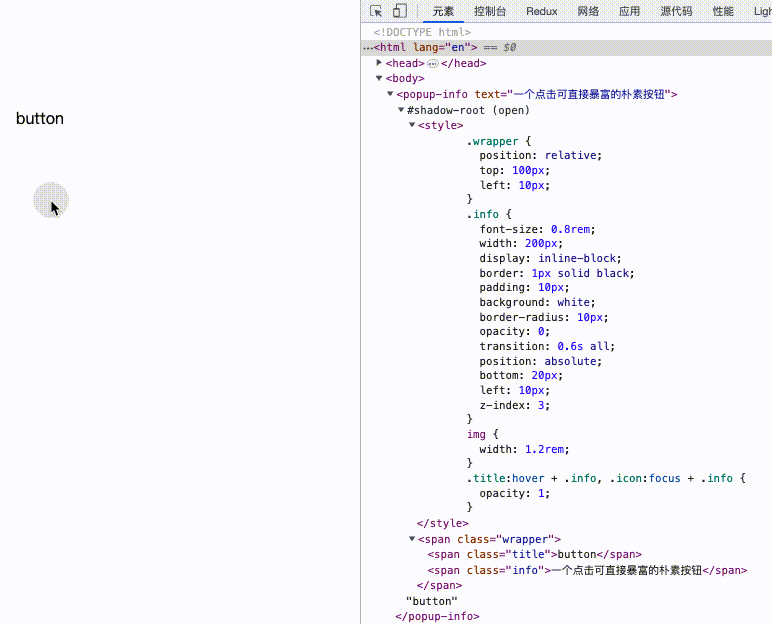Image resolution: width=772 pixels, height=624 pixels.
Task: Collapse the body element node
Action: pyautogui.click(x=379, y=78)
